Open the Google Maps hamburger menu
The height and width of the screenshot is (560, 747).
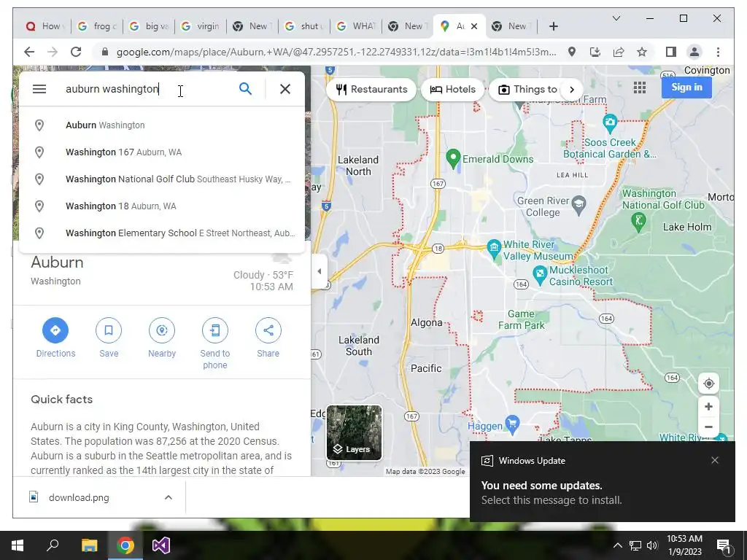point(39,89)
